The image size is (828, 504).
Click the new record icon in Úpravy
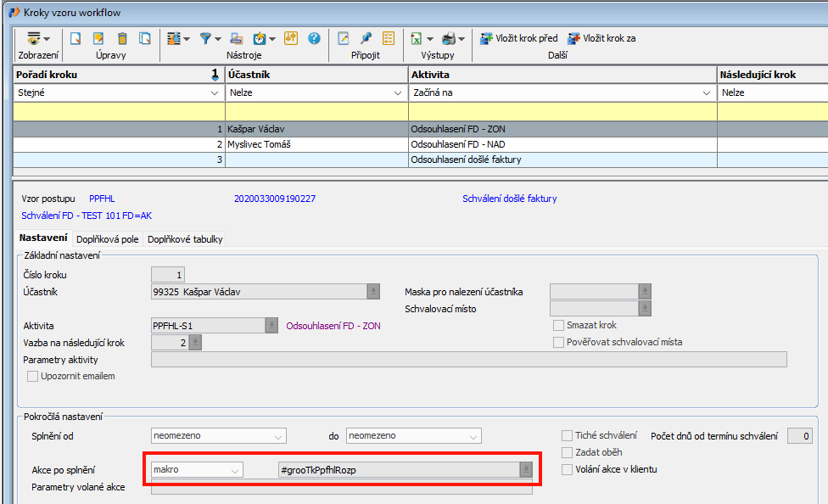(x=76, y=39)
